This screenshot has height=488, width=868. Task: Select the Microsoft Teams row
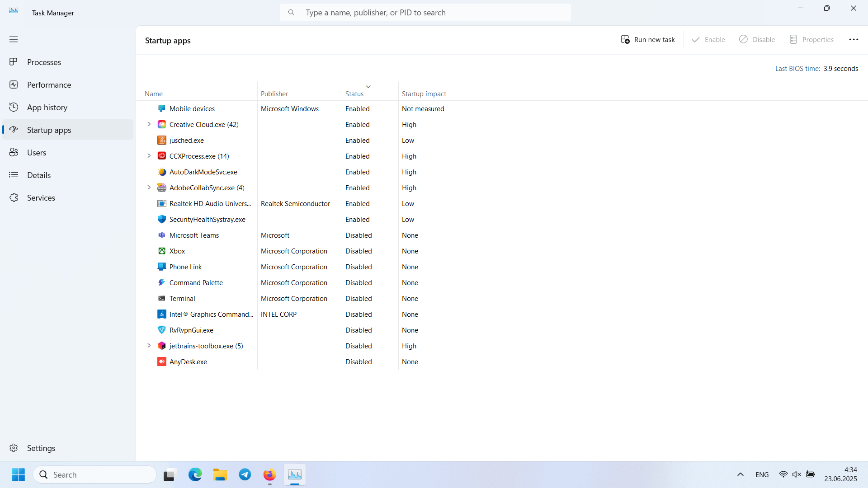click(194, 235)
